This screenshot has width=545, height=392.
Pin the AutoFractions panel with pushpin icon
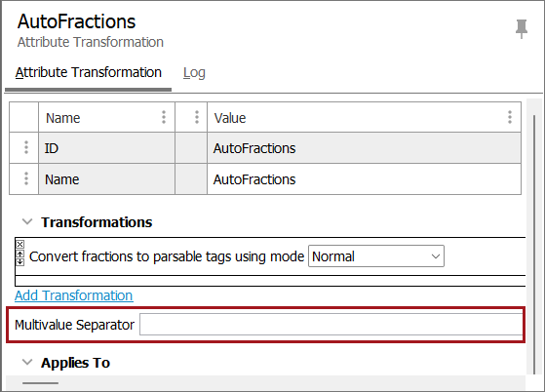click(x=522, y=29)
